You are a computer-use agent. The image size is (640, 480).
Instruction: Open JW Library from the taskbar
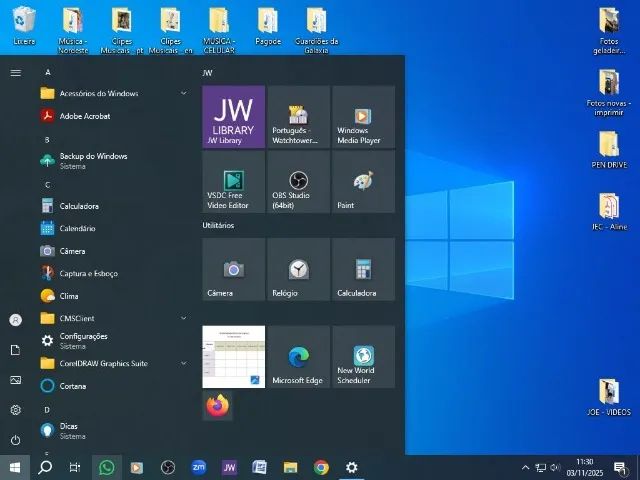click(229, 467)
